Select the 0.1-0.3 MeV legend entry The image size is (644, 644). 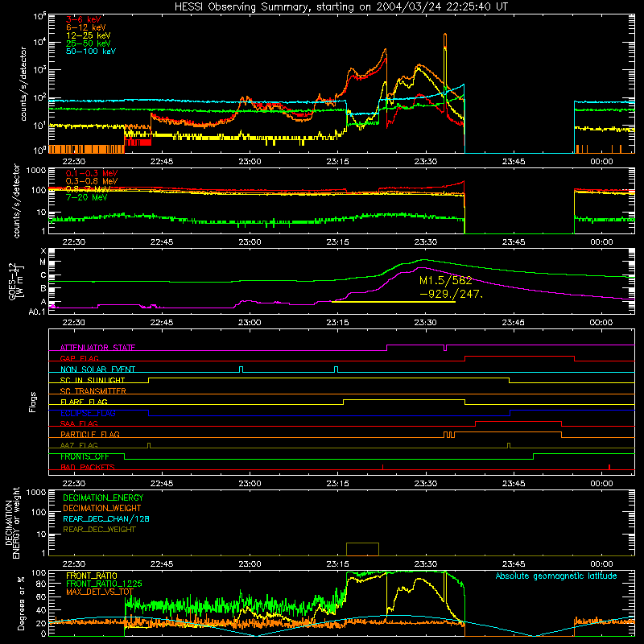point(92,173)
